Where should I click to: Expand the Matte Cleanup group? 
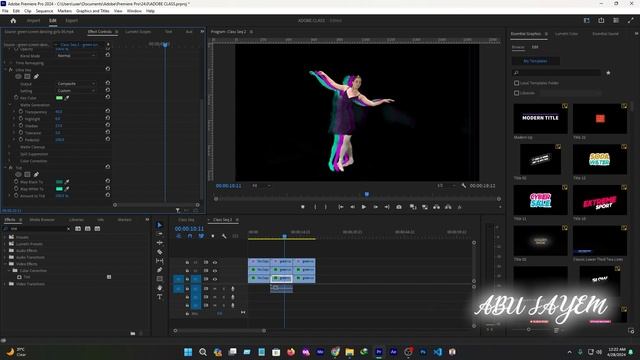(x=10, y=147)
